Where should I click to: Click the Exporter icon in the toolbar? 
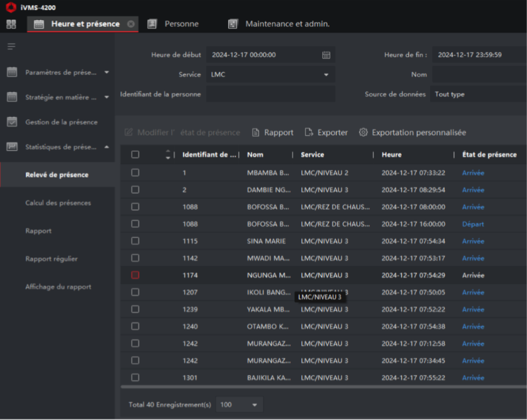coord(308,132)
